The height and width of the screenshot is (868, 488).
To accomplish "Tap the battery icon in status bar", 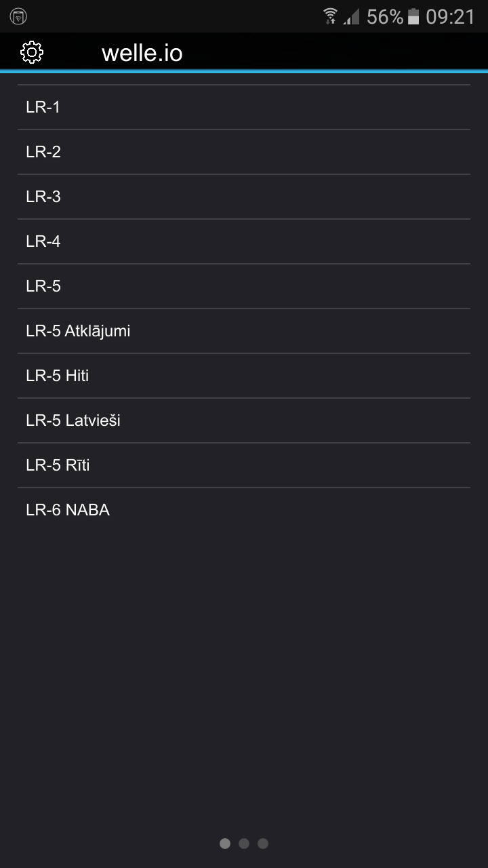I will click(x=413, y=16).
